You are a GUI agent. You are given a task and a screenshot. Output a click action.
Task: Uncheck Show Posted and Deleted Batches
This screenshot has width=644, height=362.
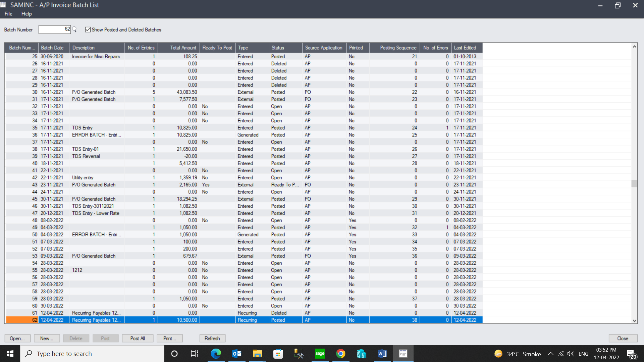pyautogui.click(x=88, y=29)
